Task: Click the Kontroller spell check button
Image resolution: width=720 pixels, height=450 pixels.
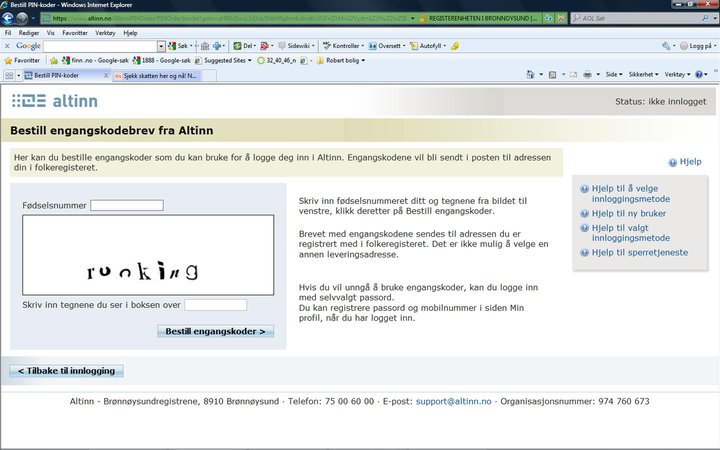Action: 341,46
